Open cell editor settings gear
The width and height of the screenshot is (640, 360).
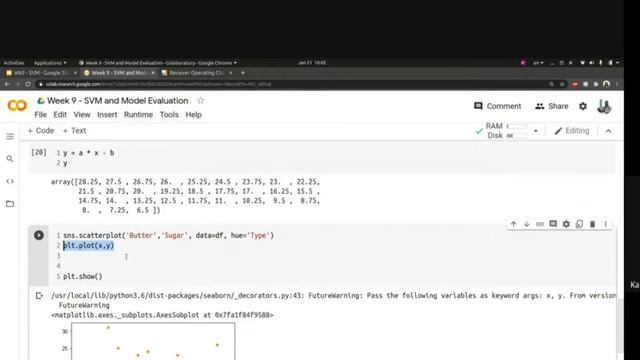click(x=566, y=224)
